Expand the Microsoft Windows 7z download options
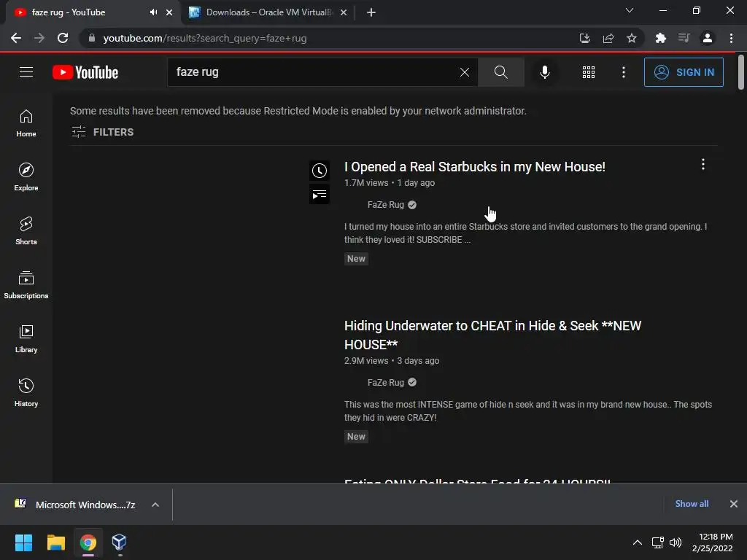The height and width of the screenshot is (560, 747). (x=155, y=505)
